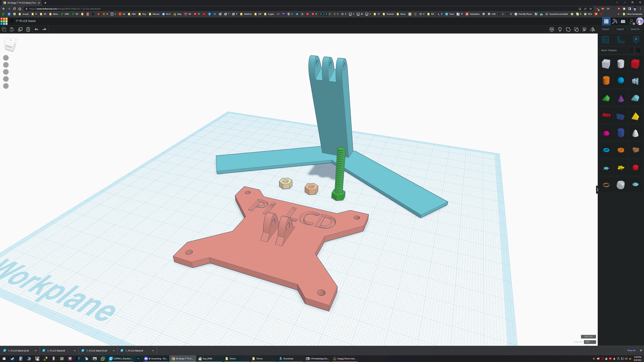Expand options for 7_ Pi LCD Stand (2).stl download
This screenshot has width=644, height=362.
tap(36, 351)
